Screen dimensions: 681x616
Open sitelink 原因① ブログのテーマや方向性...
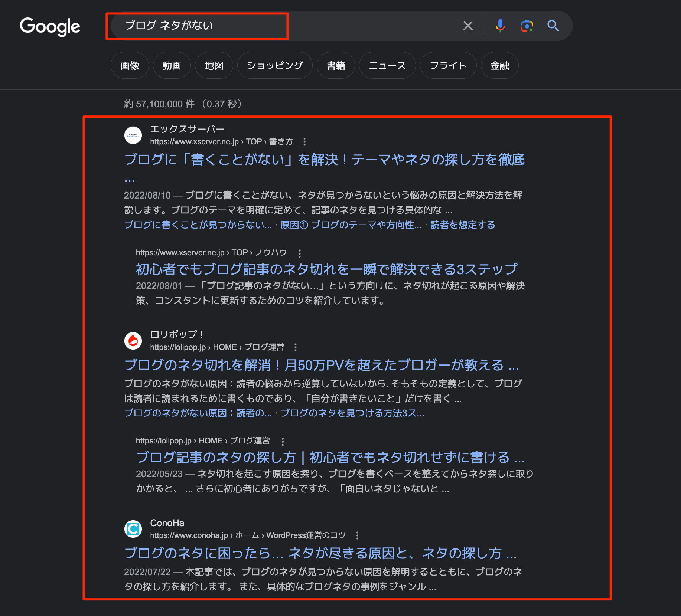[x=351, y=225]
